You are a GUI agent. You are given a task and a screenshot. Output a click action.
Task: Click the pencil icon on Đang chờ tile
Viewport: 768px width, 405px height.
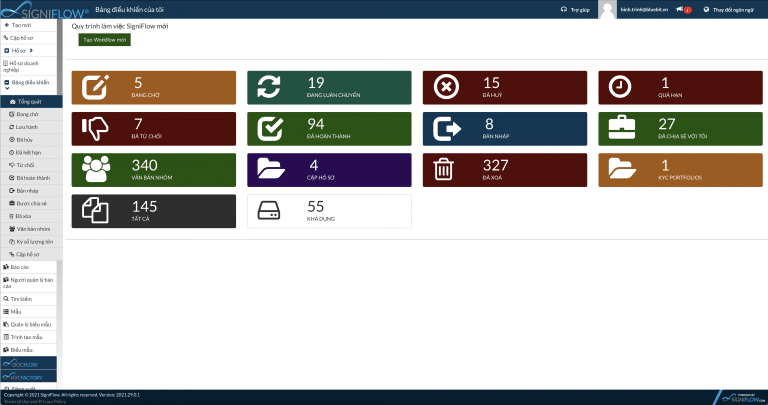pos(97,87)
